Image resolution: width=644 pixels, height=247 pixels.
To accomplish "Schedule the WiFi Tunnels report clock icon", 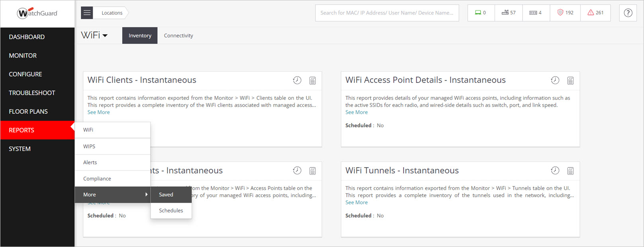I will tap(555, 171).
